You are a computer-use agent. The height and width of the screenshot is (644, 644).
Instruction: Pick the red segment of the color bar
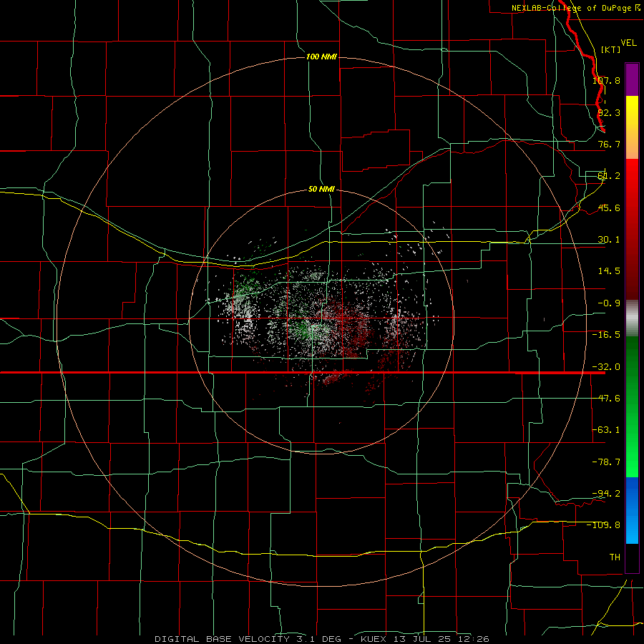(x=632, y=229)
